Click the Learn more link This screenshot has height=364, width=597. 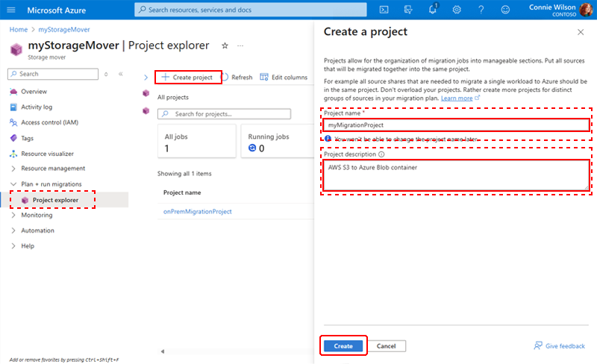pyautogui.click(x=457, y=98)
